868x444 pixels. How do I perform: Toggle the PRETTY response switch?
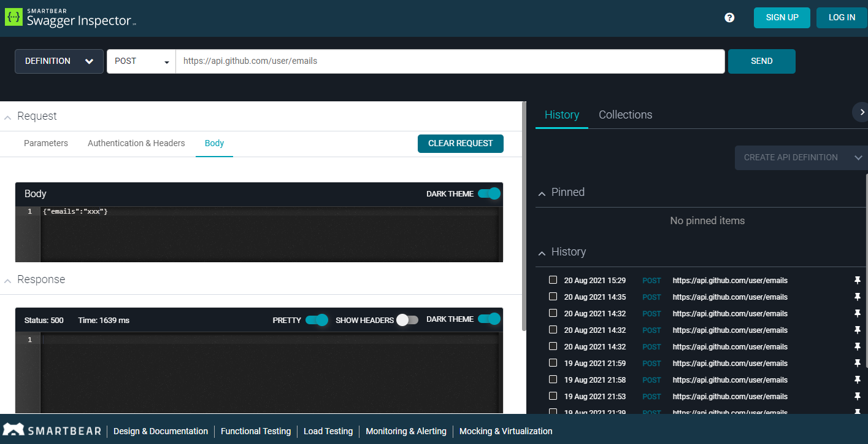[317, 320]
